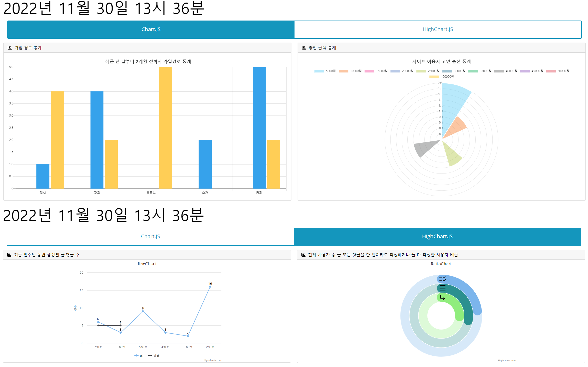Select the top Chart.JS tab
Screen dimensions: 588x367
click(151, 30)
